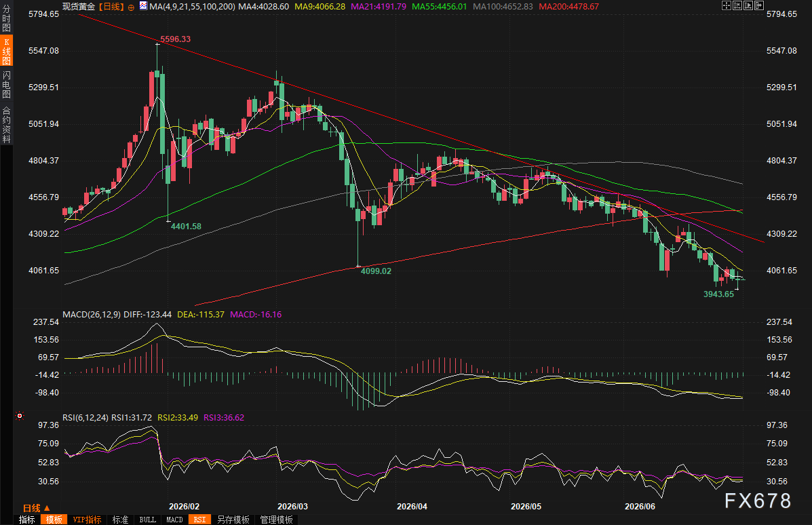The image size is (812, 525).
Task: Expand the 日线 timeframe dropdown
Action: (37, 508)
